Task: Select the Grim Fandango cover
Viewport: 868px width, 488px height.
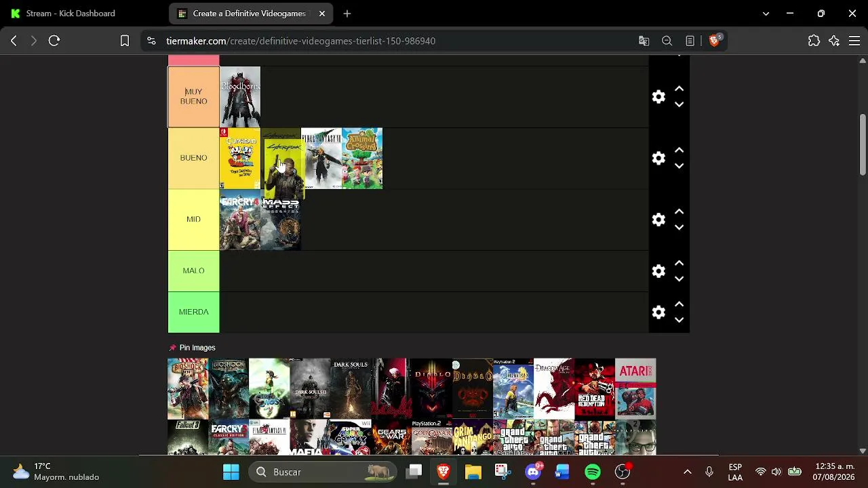Action: pos(473,437)
